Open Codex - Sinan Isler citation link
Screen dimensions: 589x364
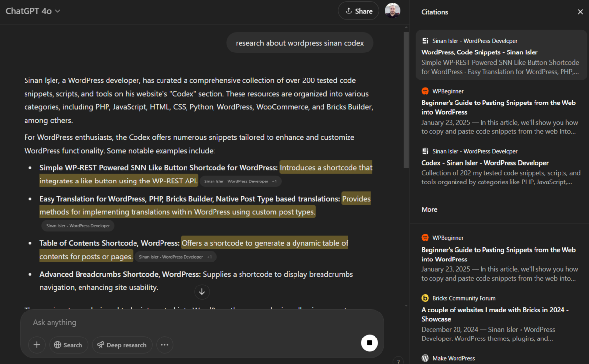pyautogui.click(x=484, y=163)
